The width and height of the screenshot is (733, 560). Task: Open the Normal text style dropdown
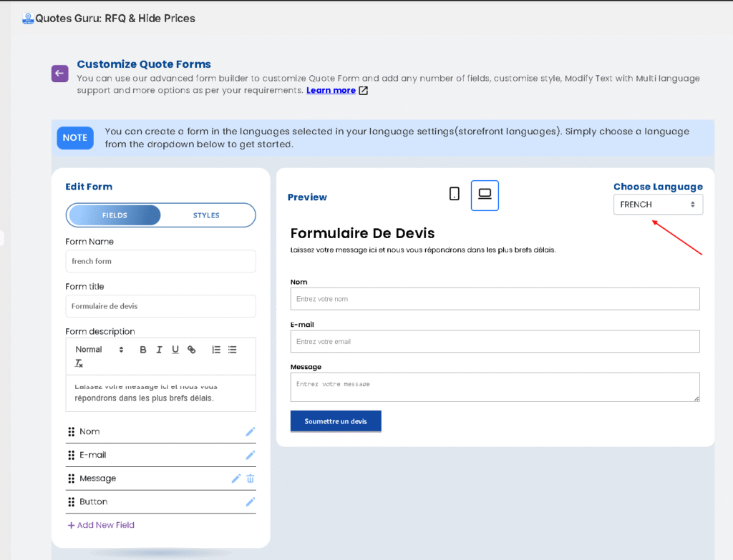(x=99, y=350)
